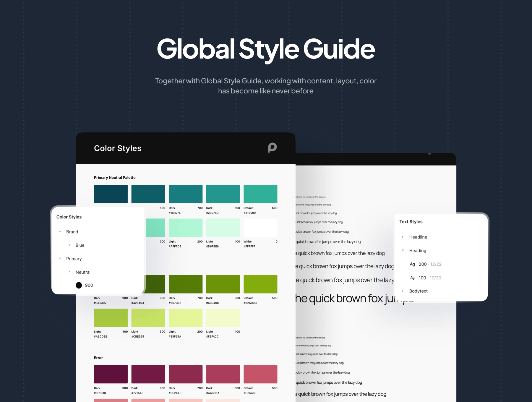Viewport: 532px width, 402px height.
Task: Select the 900 neutral color style
Action: click(89, 285)
